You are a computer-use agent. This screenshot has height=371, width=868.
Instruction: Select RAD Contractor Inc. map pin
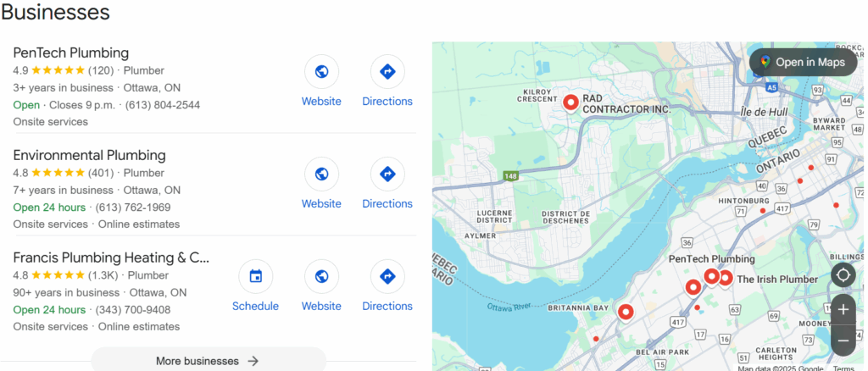pos(570,102)
